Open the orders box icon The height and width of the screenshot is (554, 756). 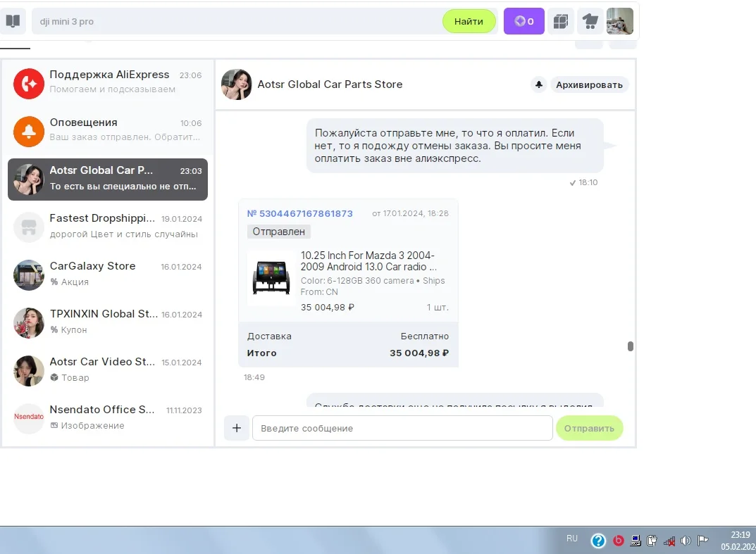pyautogui.click(x=561, y=21)
